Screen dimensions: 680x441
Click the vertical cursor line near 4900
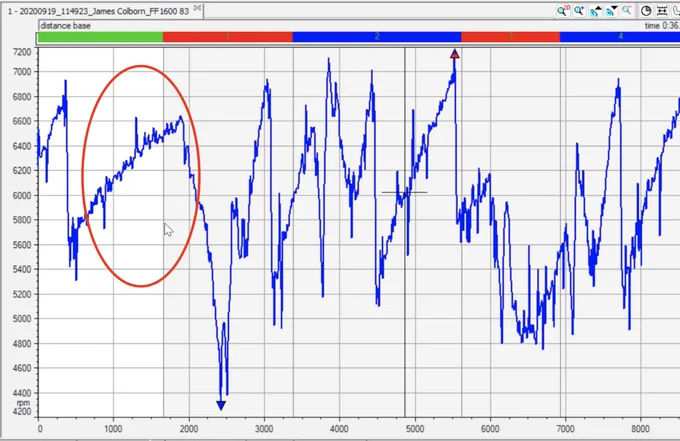[x=405, y=232]
